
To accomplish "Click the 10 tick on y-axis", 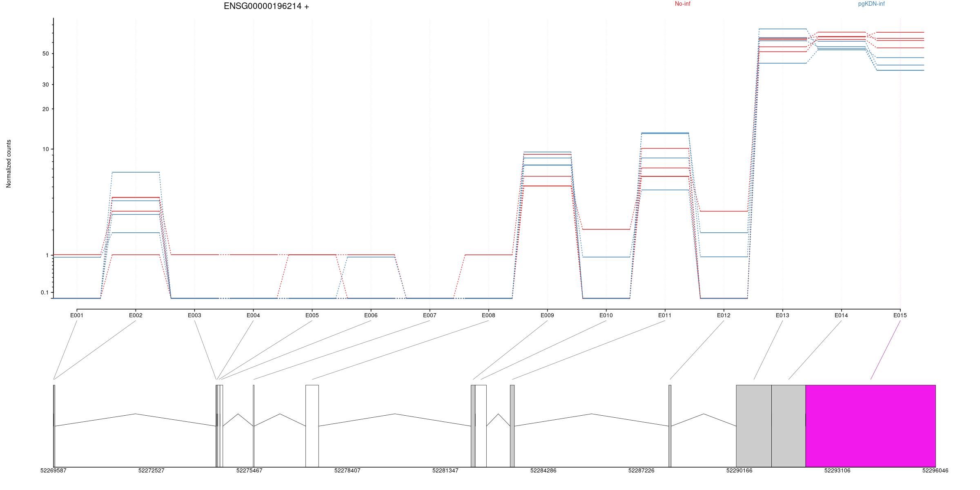I will pos(45,149).
